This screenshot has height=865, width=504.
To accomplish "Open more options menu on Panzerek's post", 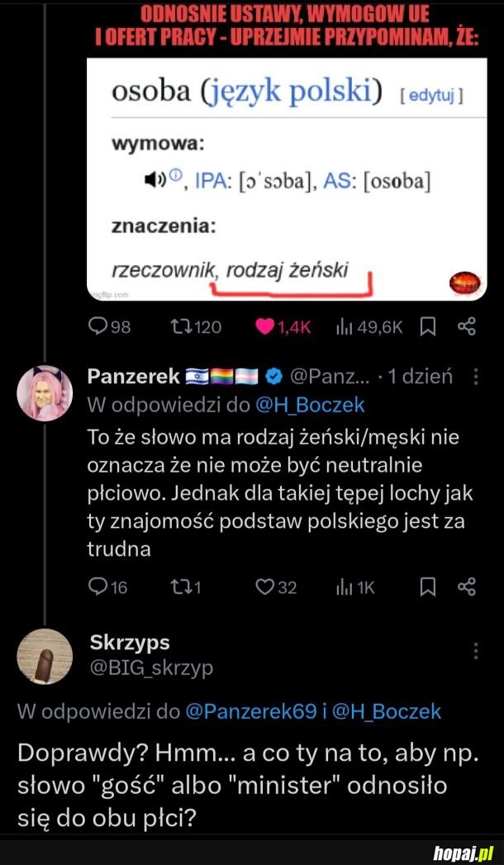I will tap(476, 378).
